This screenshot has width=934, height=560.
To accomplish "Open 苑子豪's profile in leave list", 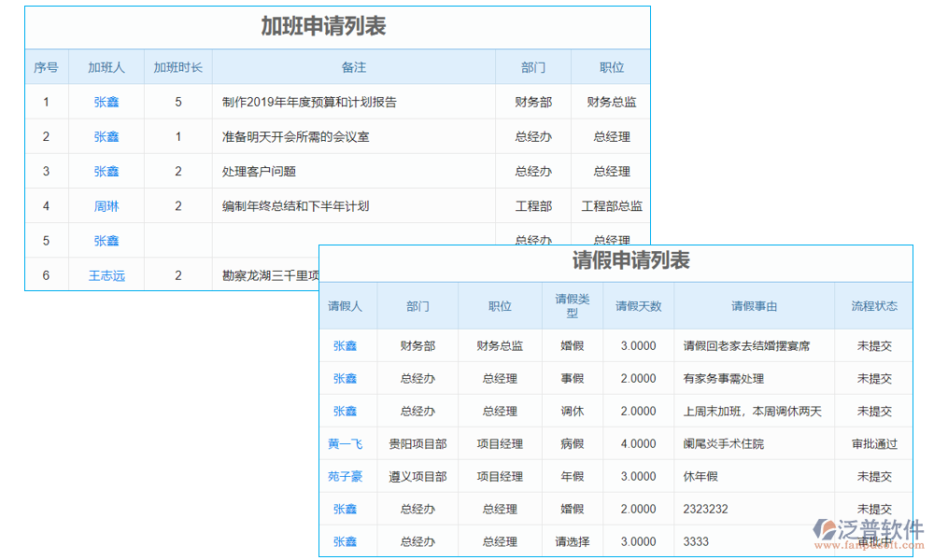I will tap(347, 476).
